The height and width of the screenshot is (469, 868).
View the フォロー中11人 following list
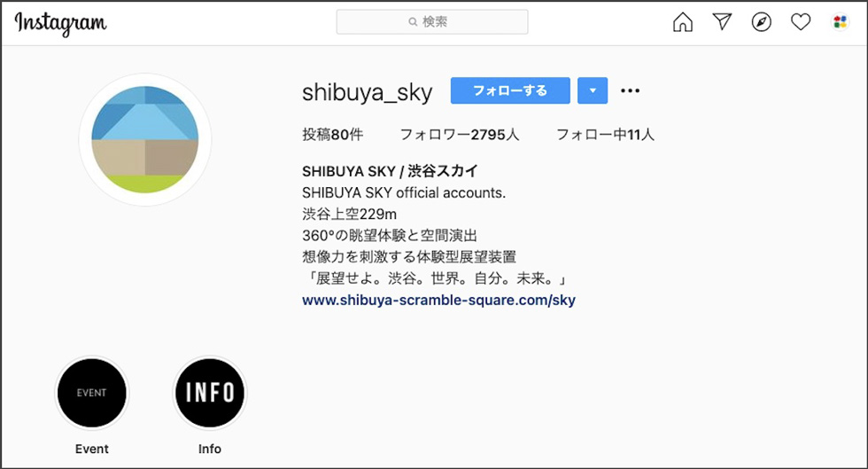click(605, 134)
